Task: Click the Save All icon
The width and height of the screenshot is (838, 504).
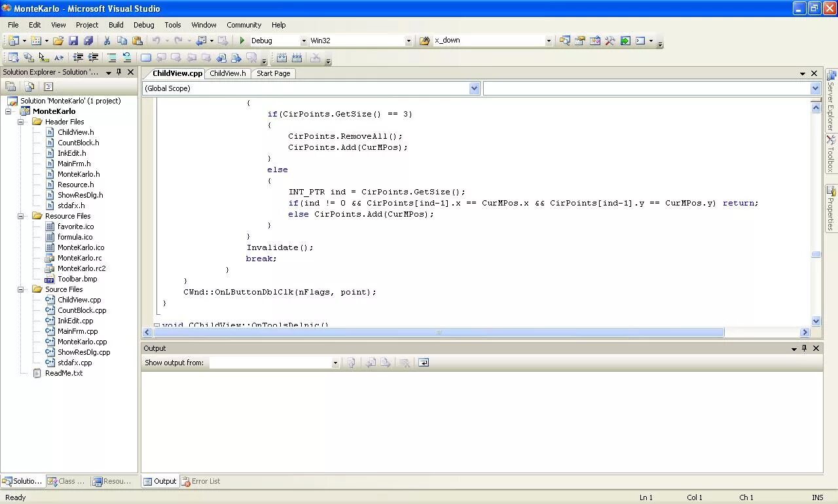Action: 88,41
